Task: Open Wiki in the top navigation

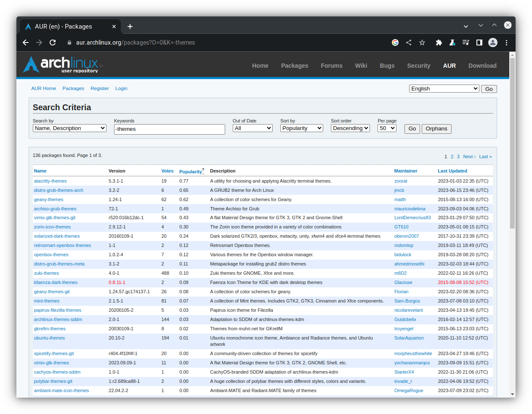Action: (x=361, y=66)
